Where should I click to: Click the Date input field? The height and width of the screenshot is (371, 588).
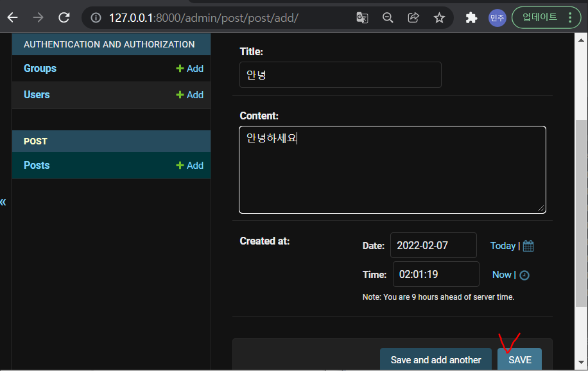(x=433, y=245)
